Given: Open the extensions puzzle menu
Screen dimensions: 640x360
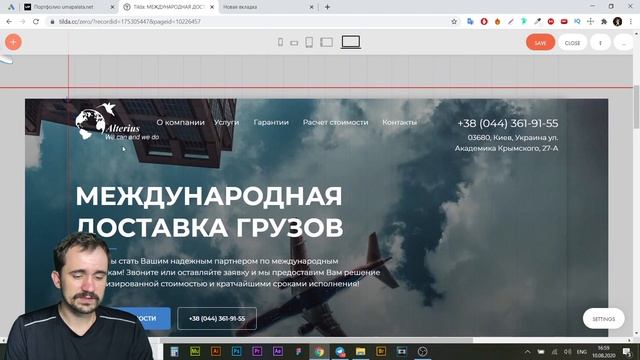Looking at the screenshot, I should tap(604, 22).
